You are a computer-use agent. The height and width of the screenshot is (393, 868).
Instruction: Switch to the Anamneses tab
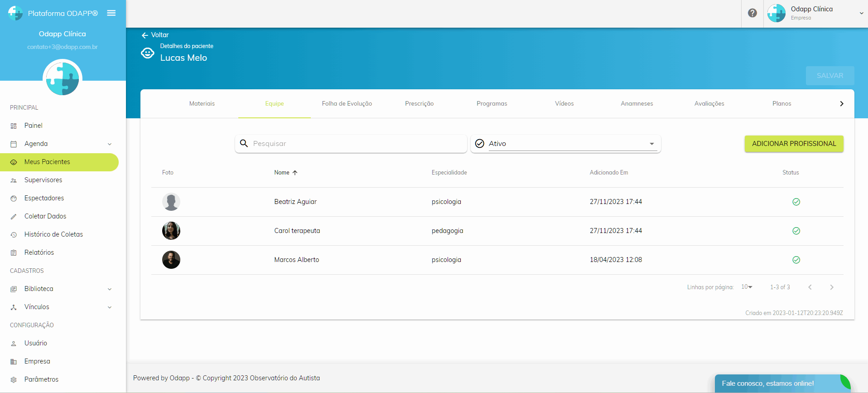(x=637, y=104)
